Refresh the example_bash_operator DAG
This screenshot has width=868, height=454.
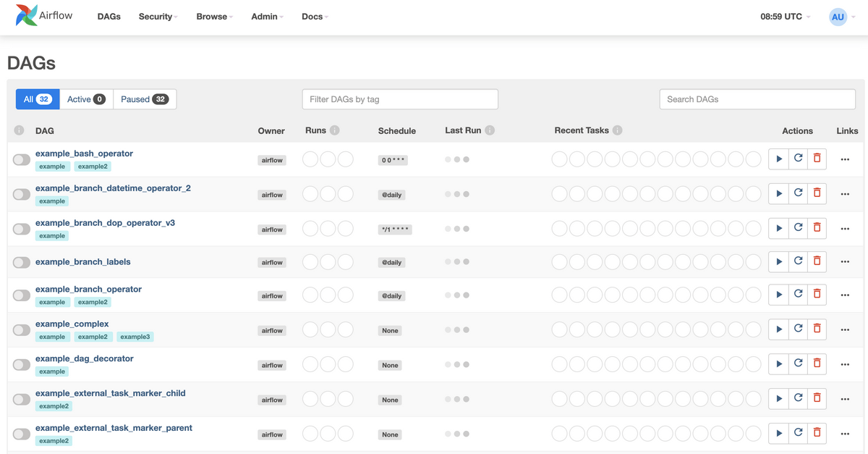(x=798, y=159)
